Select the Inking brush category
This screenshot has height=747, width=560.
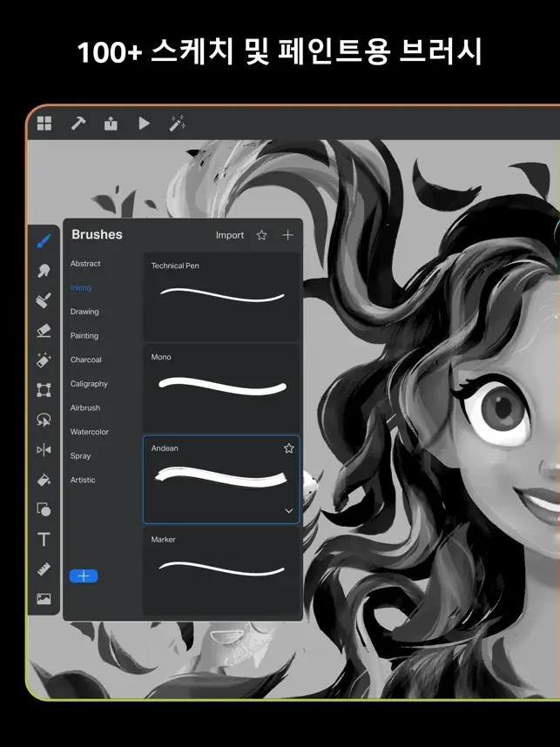(80, 287)
